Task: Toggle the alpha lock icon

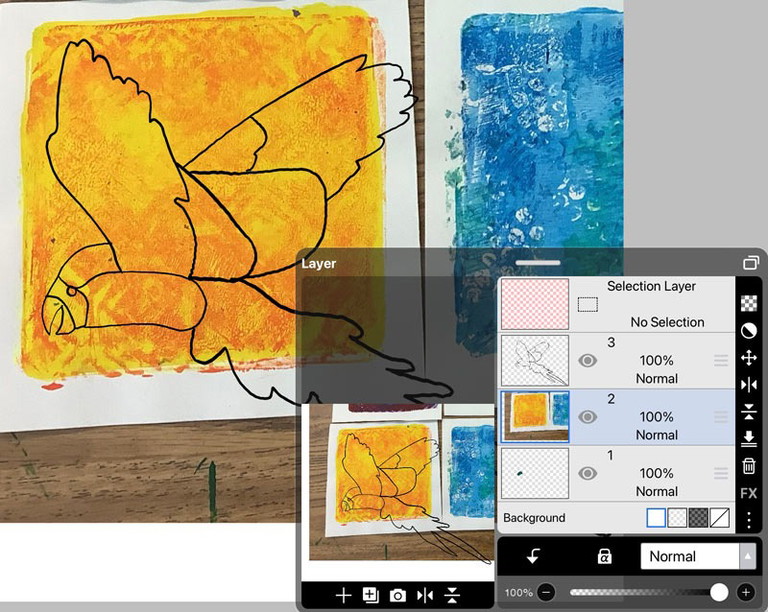Action: coord(604,557)
